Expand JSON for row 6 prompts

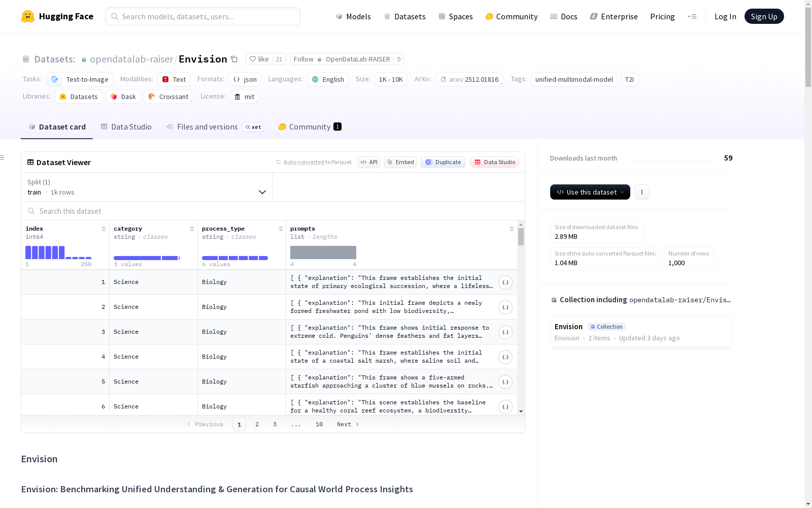(505, 407)
